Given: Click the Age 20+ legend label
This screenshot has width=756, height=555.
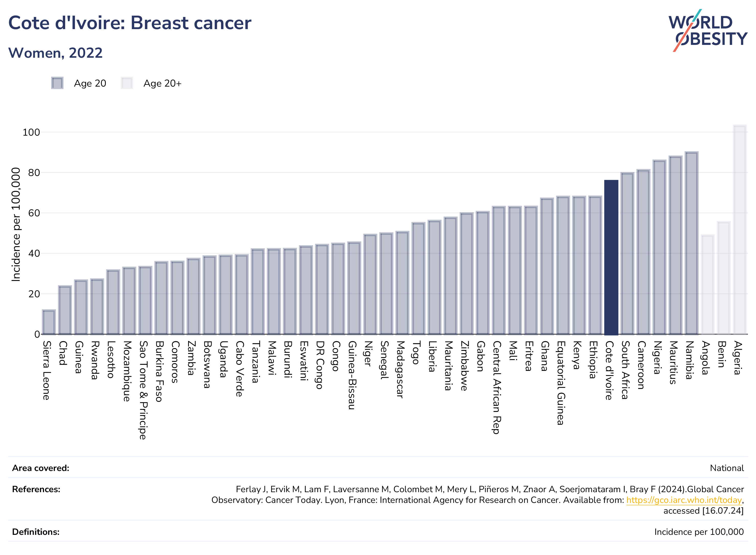Looking at the screenshot, I should pos(162,83).
